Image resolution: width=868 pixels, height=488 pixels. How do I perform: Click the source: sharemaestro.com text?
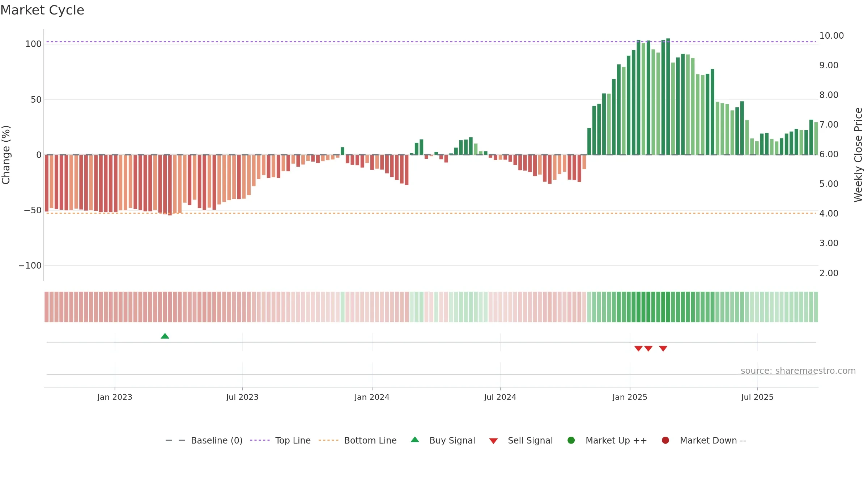pyautogui.click(x=798, y=371)
